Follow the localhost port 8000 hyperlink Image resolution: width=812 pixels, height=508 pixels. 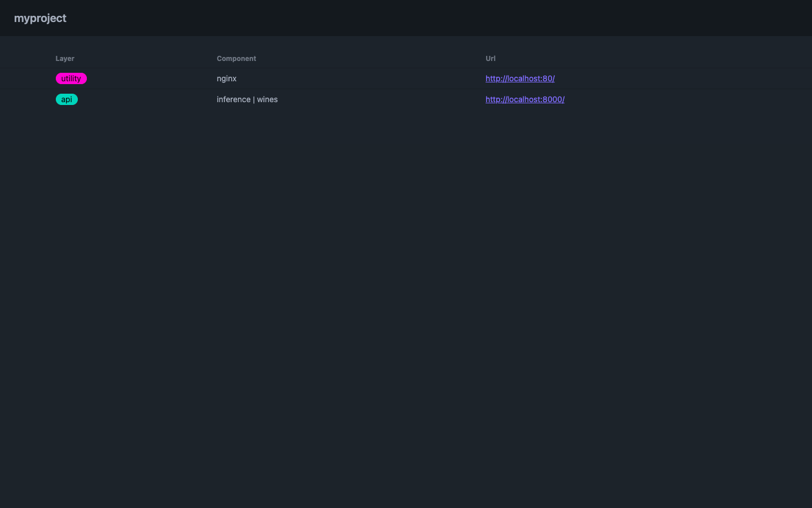(x=524, y=99)
